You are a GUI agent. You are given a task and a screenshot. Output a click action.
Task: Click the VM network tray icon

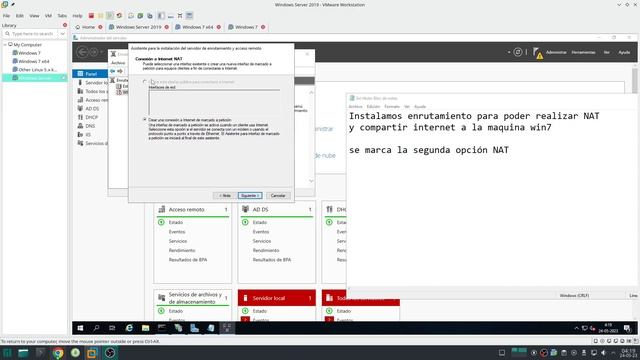tap(585, 328)
